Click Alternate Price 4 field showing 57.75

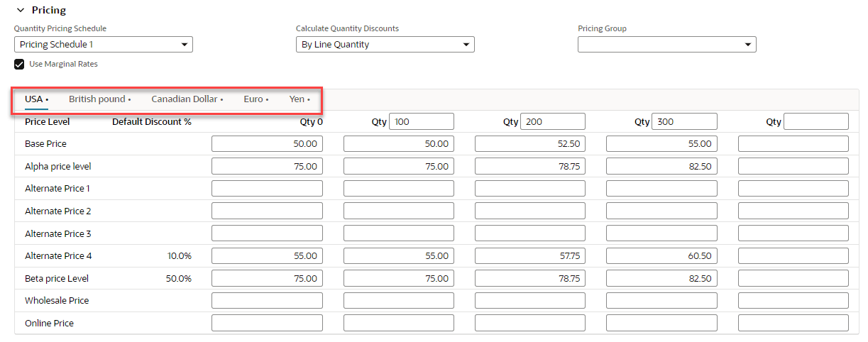(530, 256)
